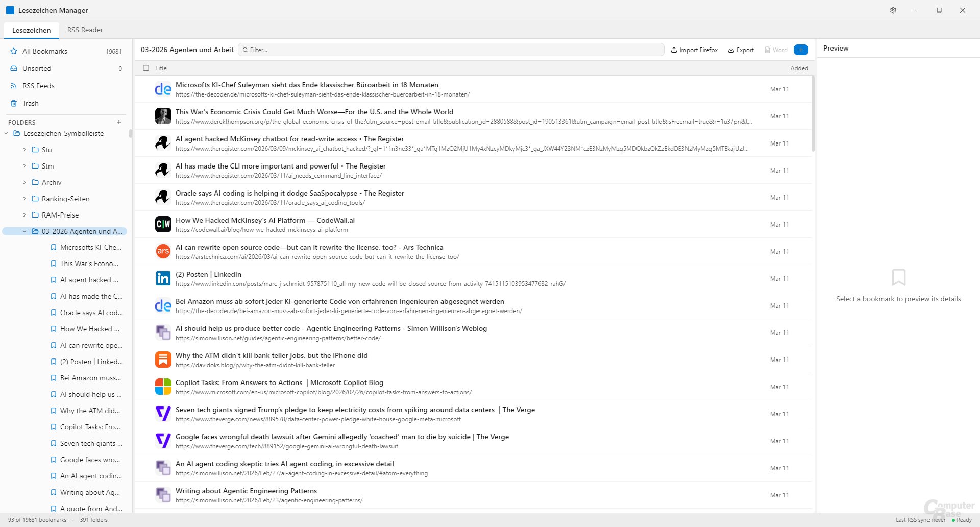Toggle the select-all checkbox in the title header
This screenshot has height=527, width=980.
[x=146, y=68]
